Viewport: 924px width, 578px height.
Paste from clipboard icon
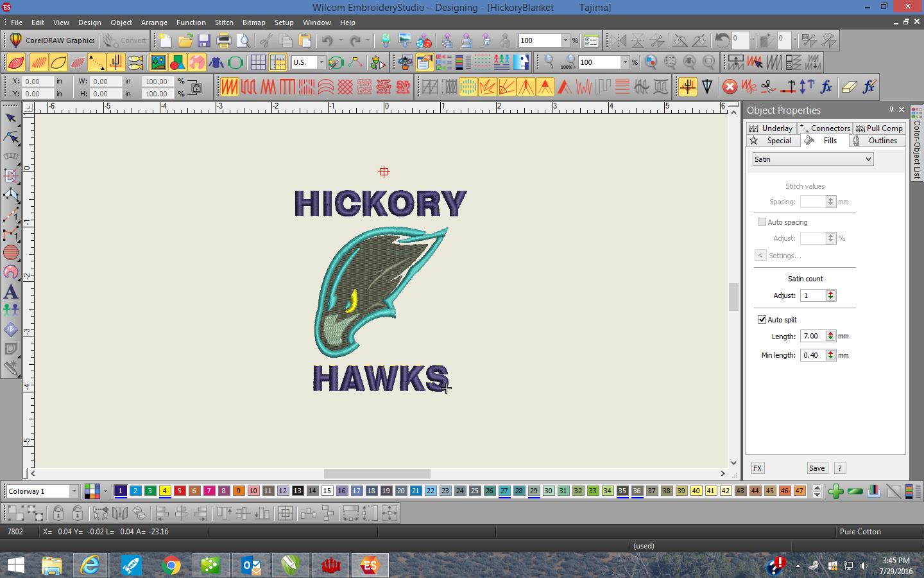[305, 40]
